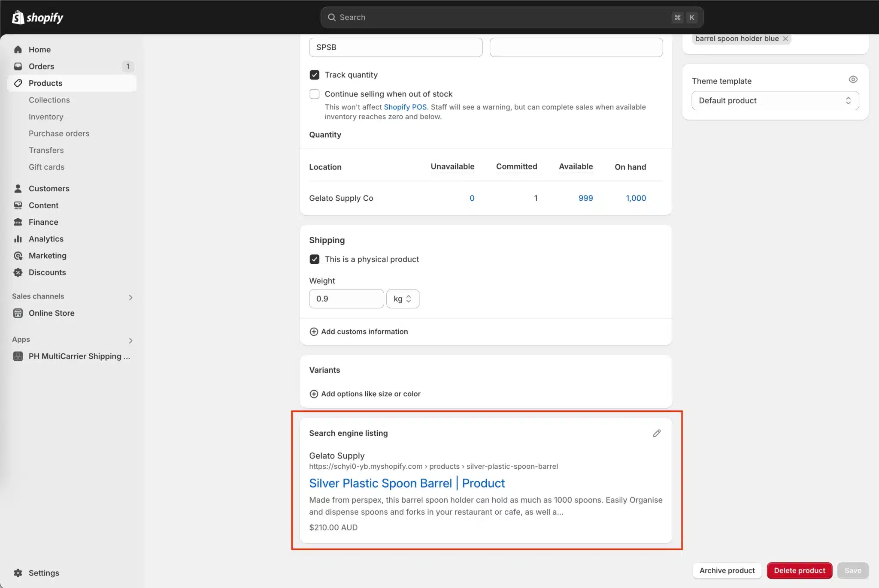
Task: Open Marketing from the sidebar
Action: coord(47,255)
